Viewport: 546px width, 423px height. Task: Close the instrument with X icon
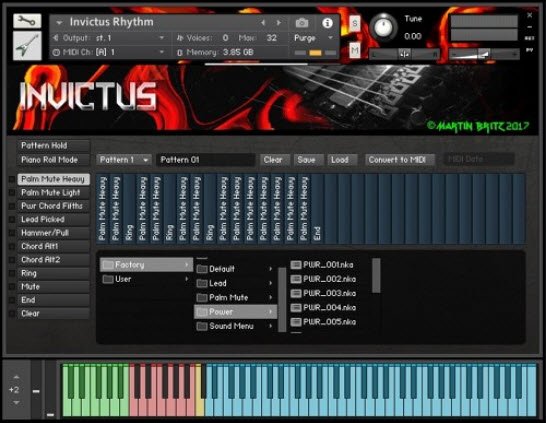tap(529, 15)
